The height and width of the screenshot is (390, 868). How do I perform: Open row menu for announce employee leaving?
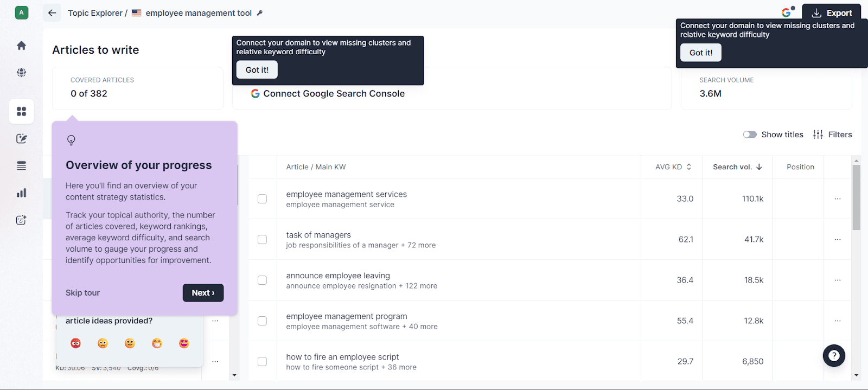[838, 280]
